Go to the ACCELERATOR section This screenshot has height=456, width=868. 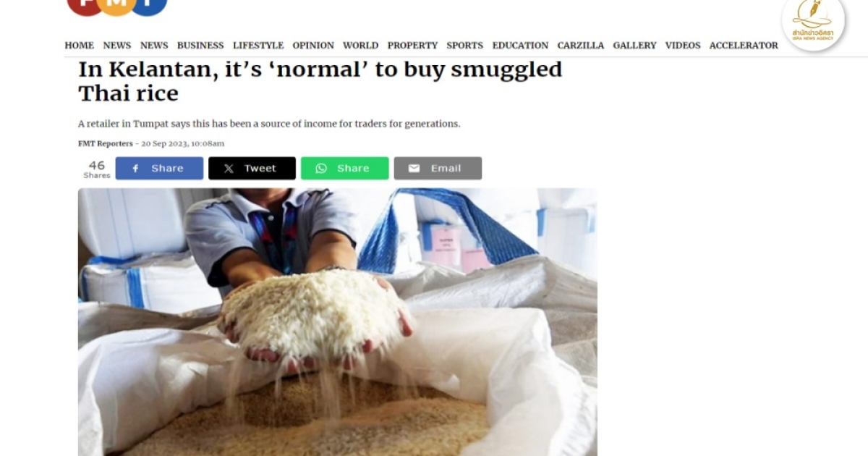click(x=744, y=46)
